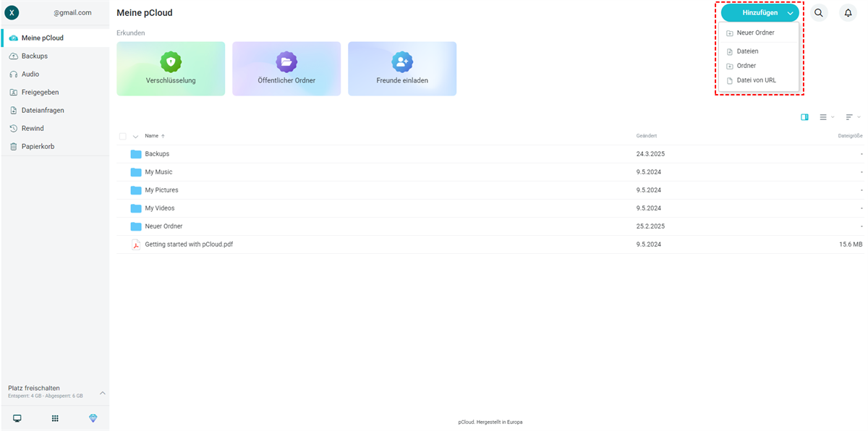Tick the select-all checkbox in header

tap(123, 136)
